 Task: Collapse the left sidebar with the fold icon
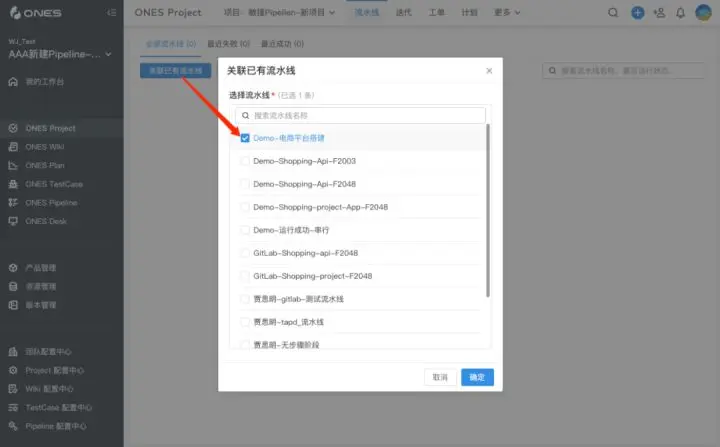[112, 12]
